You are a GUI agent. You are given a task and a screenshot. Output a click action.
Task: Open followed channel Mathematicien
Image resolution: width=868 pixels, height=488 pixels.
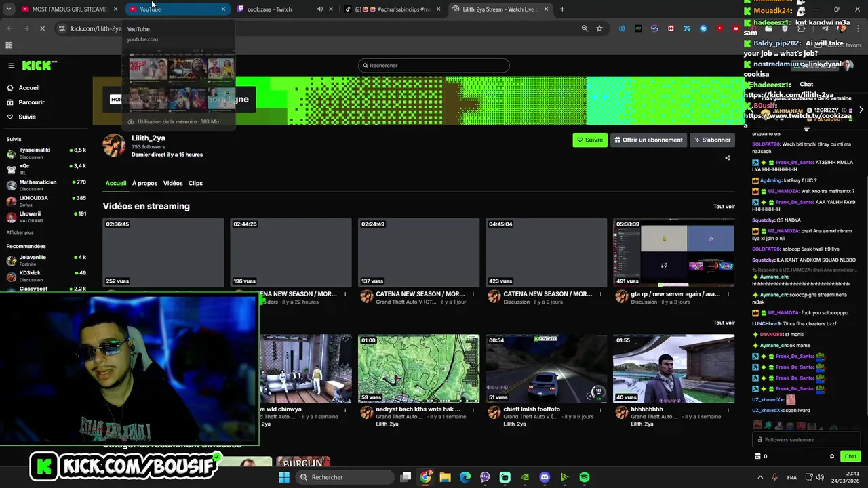click(46, 185)
